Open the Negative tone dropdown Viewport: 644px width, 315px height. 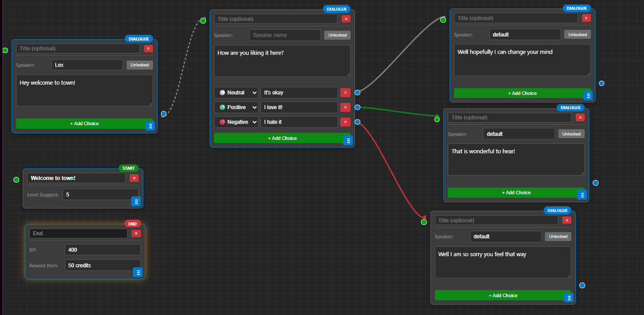pyautogui.click(x=236, y=122)
